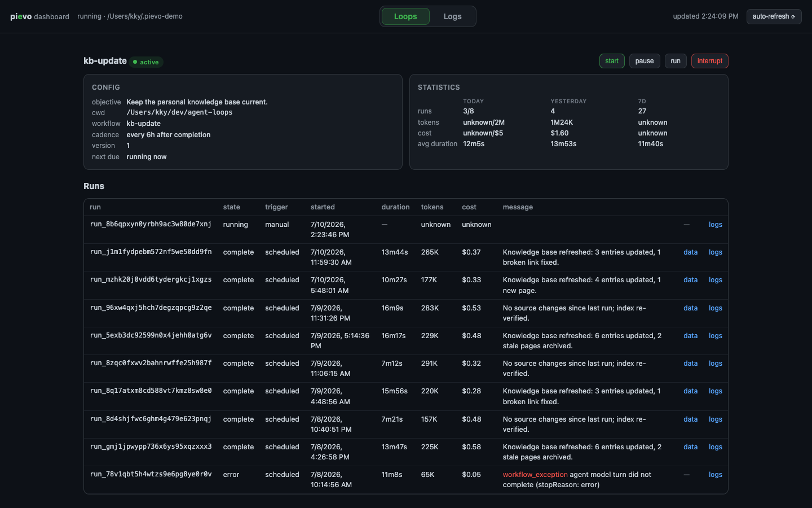The image size is (812, 508).
Task: Click the objective text in Config
Action: click(x=197, y=102)
